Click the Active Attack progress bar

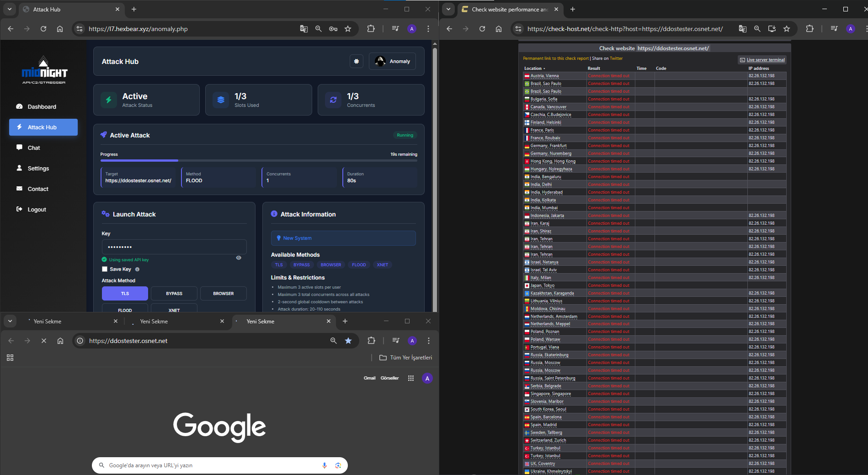point(259,160)
